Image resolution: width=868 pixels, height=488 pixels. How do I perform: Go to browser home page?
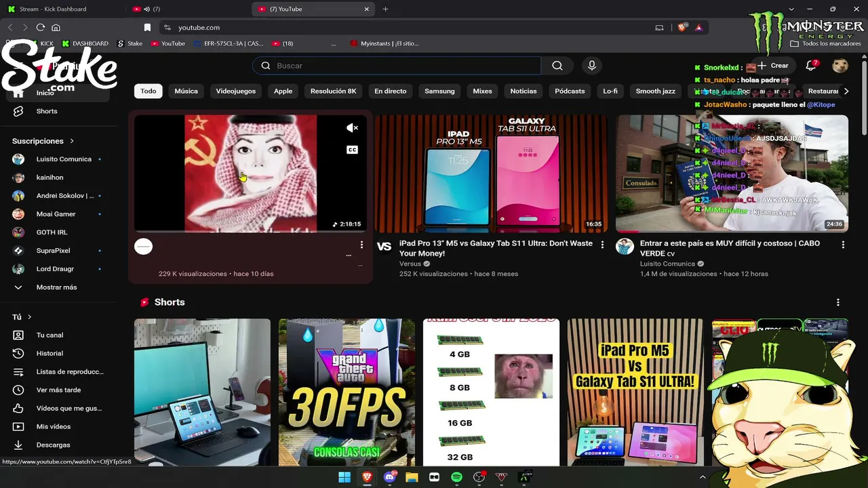[56, 28]
